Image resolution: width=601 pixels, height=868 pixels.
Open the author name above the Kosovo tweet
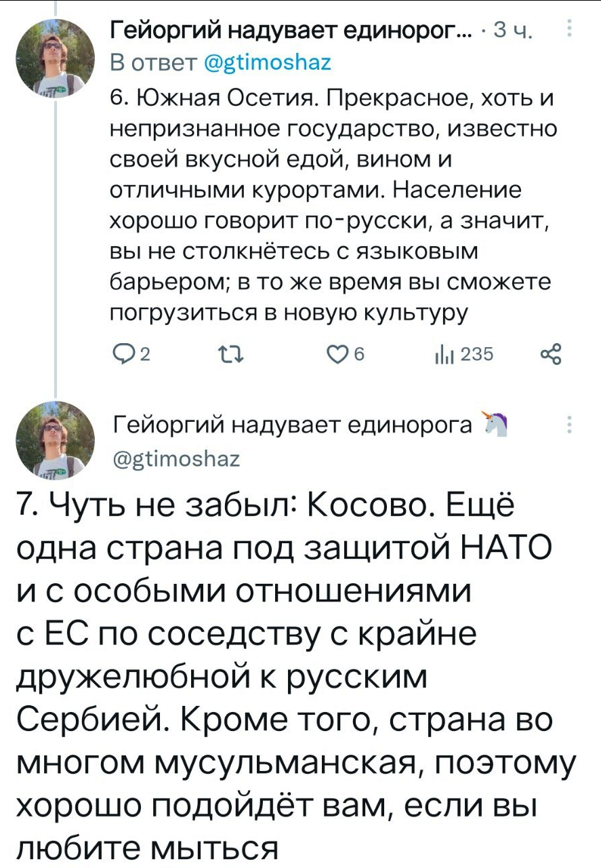[292, 425]
